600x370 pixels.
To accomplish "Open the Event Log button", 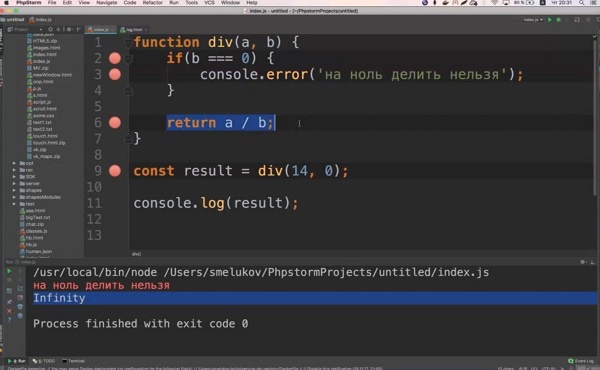I will coord(581,361).
